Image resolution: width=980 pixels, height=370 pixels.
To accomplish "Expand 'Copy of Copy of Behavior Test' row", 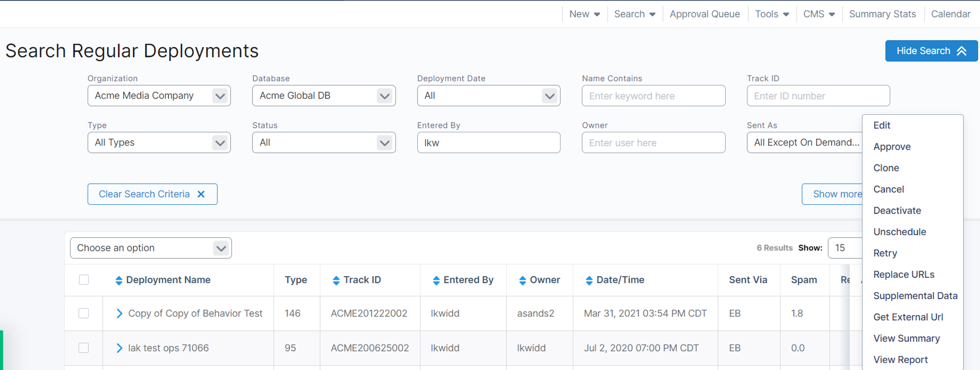I will pyautogui.click(x=119, y=314).
